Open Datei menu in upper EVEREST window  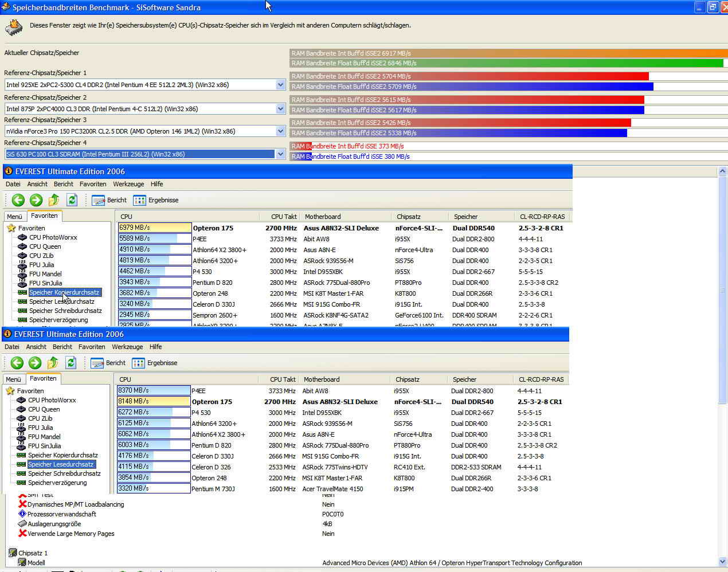(13, 184)
